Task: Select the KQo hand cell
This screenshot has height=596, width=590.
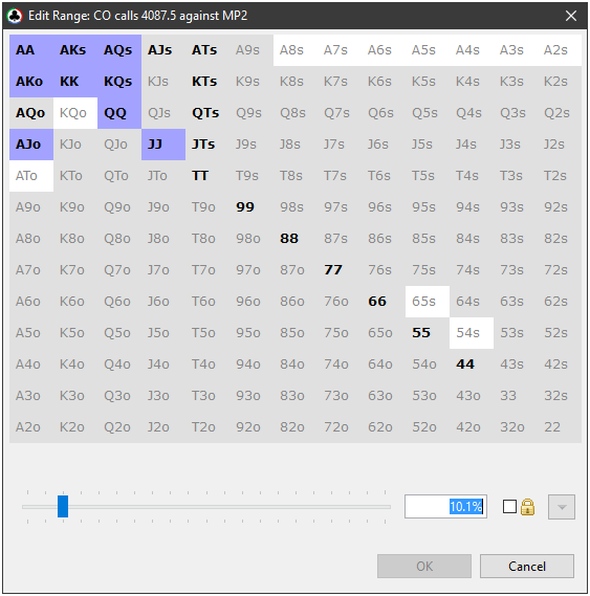Action: point(76,113)
